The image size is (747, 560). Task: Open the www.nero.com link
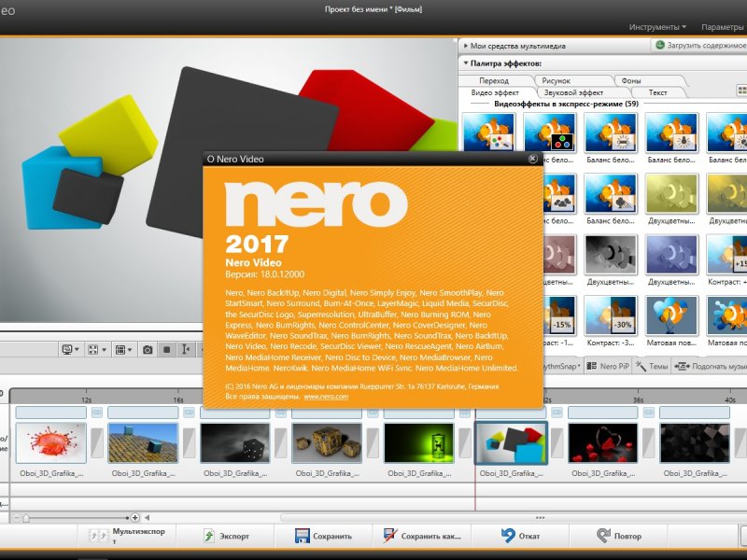326,396
